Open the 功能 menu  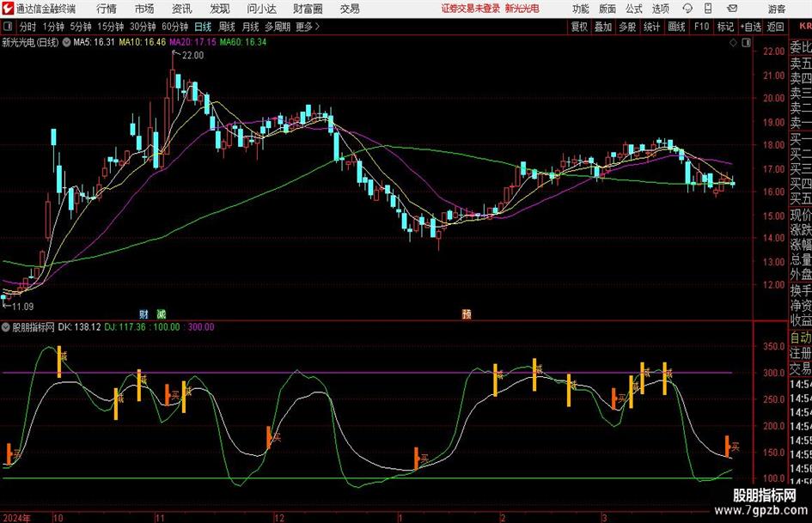[581, 9]
